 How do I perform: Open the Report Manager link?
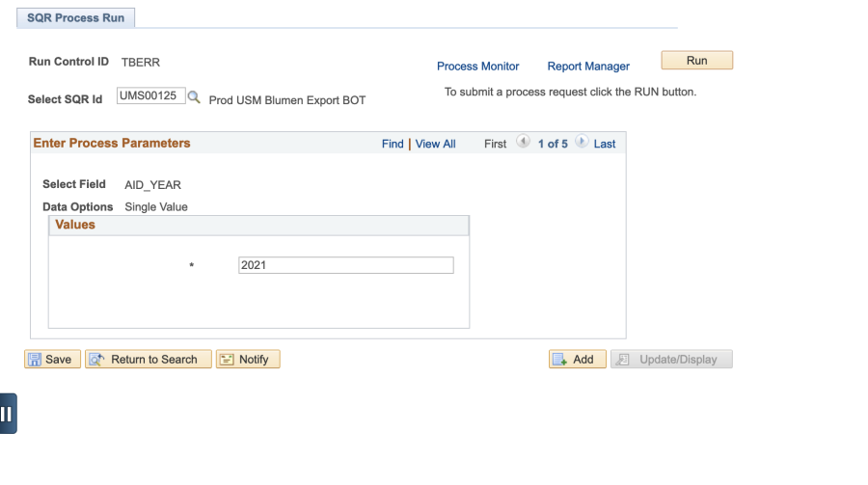588,67
